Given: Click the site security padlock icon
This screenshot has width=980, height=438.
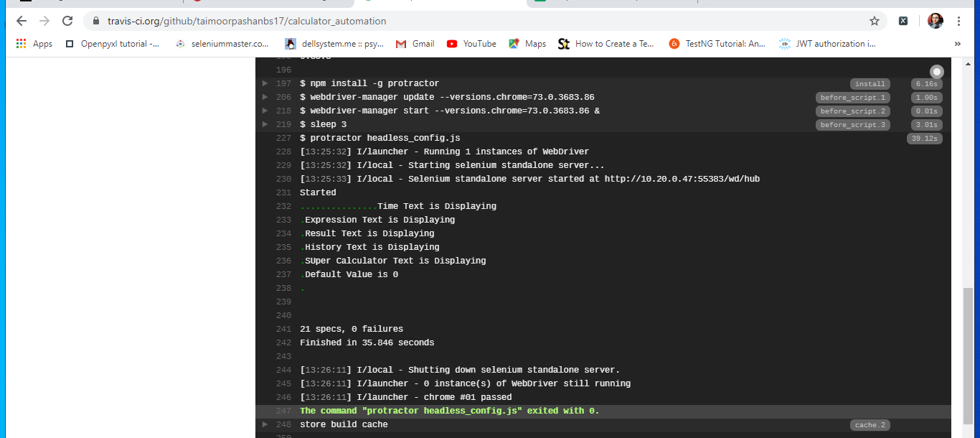Looking at the screenshot, I should click(96, 21).
